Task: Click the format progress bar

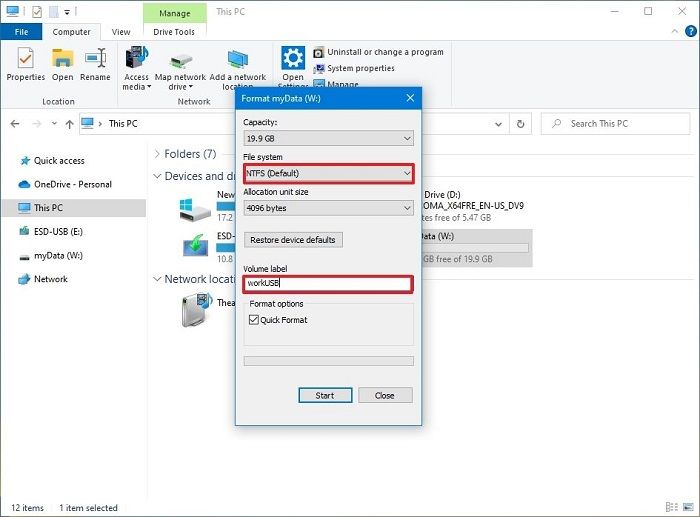Action: click(x=329, y=361)
